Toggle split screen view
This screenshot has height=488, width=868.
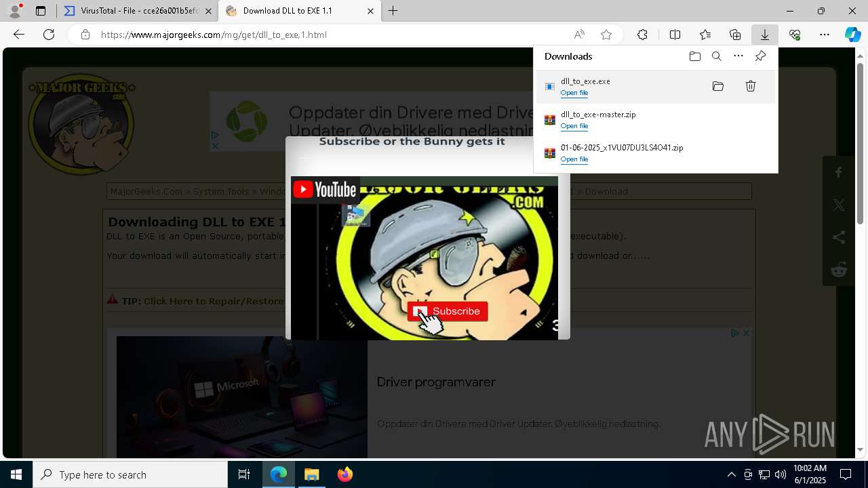pyautogui.click(x=675, y=35)
